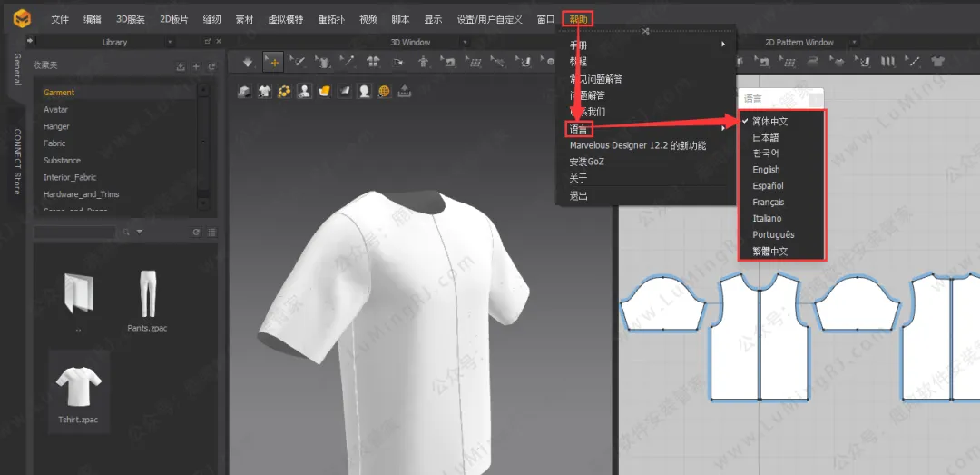The height and width of the screenshot is (475, 980).
Task: Click Marvelous Designer 12.2 的新功能
Action: point(637,145)
